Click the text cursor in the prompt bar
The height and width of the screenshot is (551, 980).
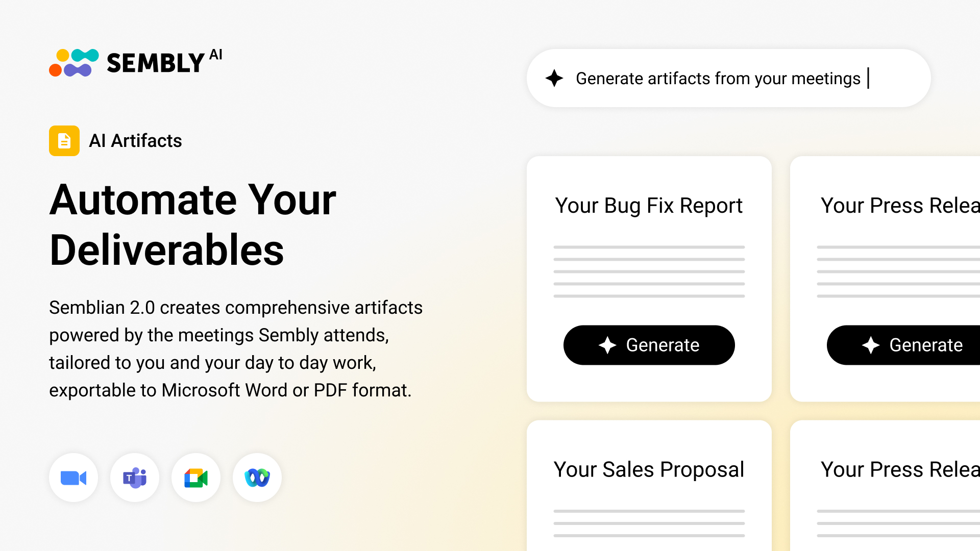coord(869,79)
